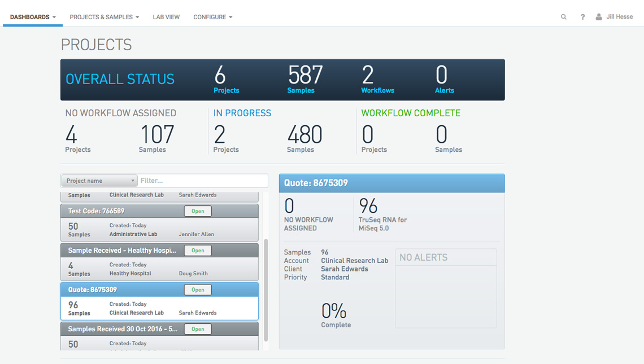Click the Filter text input field
The height and width of the screenshot is (364, 644).
202,181
